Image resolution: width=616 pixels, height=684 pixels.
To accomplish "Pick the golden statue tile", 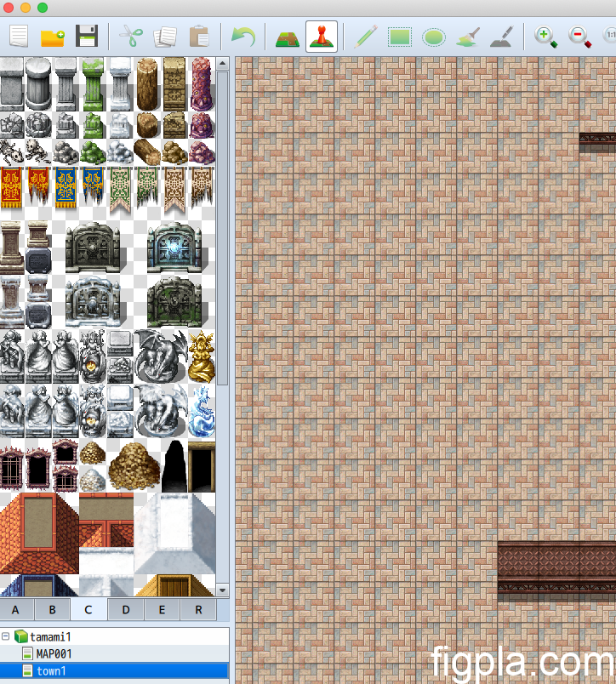I will [201, 355].
